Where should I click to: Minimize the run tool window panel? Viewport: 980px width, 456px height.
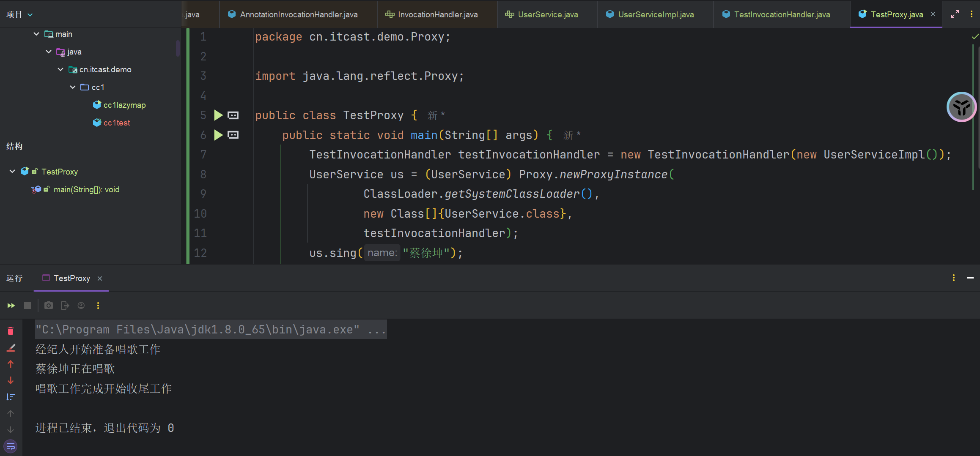tap(970, 278)
